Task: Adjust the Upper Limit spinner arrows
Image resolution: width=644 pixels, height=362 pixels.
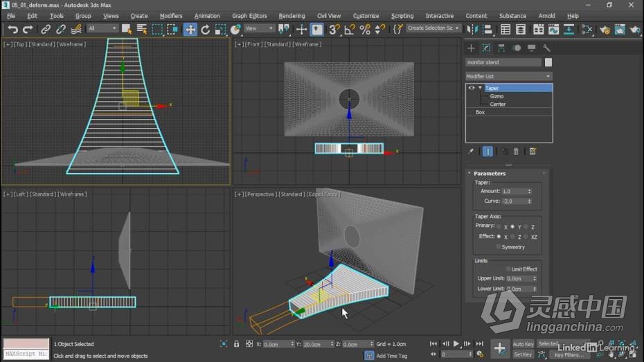Action: pos(535,278)
